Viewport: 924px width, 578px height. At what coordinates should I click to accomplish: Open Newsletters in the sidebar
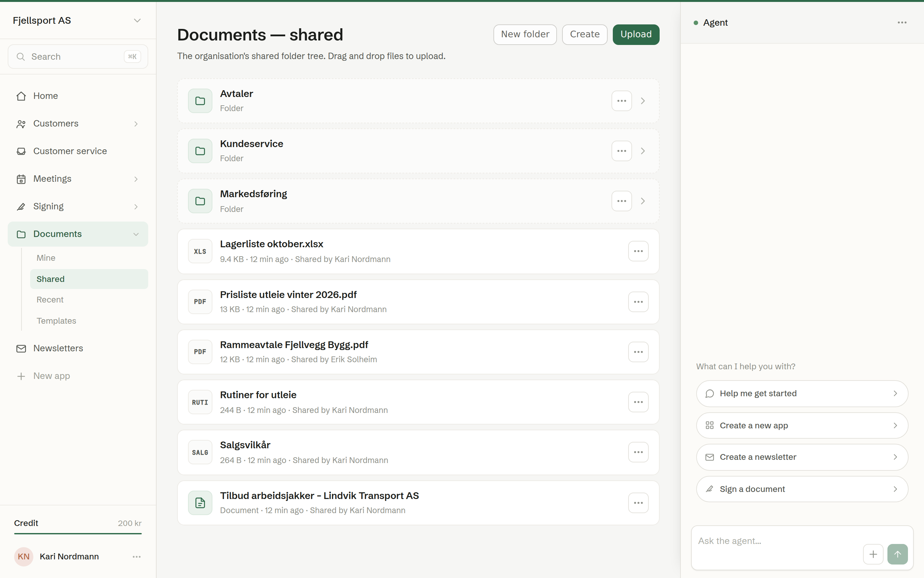click(78, 348)
